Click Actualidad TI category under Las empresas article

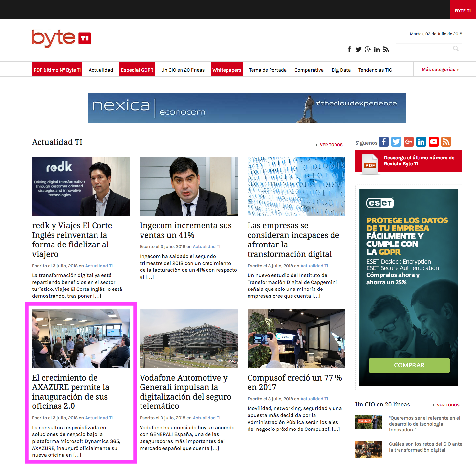pos(314,266)
